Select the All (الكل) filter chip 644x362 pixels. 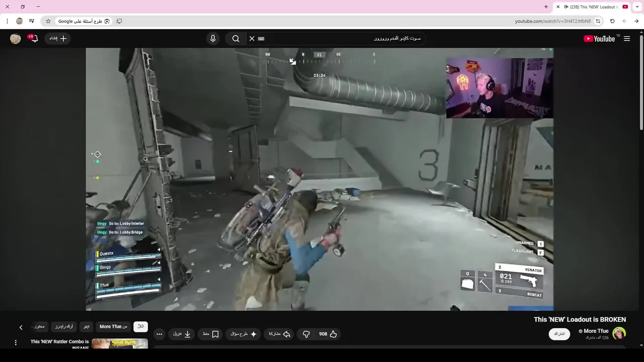[141, 327]
